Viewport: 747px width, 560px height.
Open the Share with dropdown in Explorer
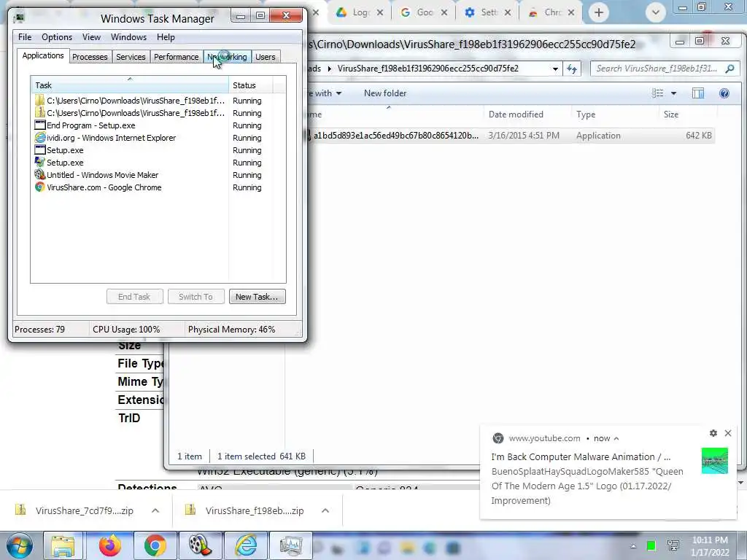tap(325, 93)
